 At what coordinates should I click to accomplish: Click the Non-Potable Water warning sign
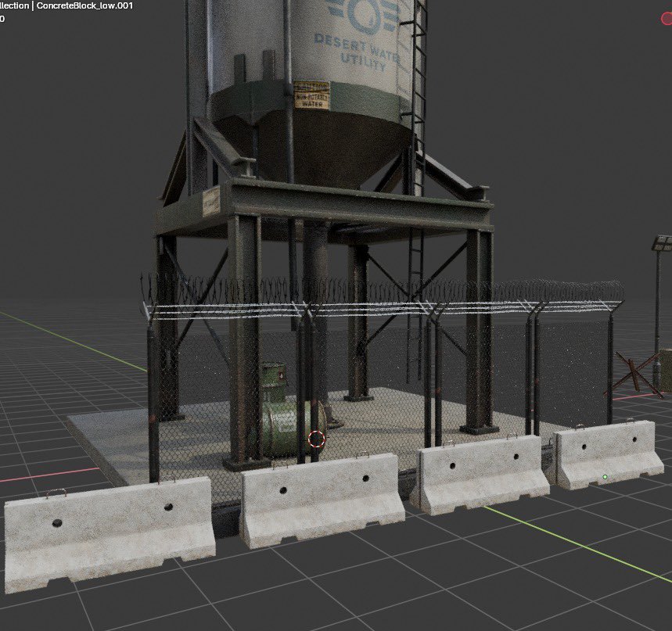click(311, 95)
